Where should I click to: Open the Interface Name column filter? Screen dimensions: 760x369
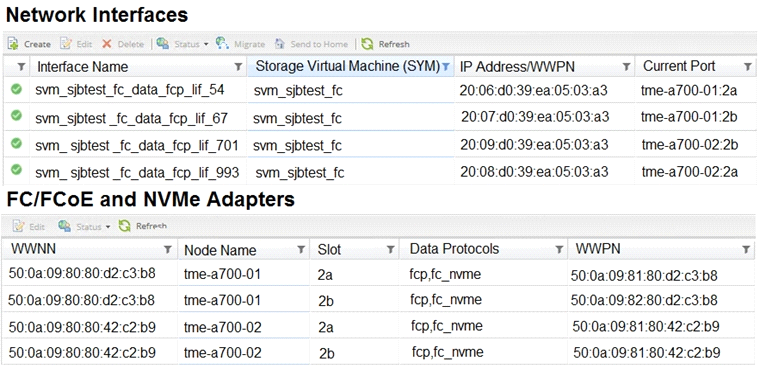238,67
